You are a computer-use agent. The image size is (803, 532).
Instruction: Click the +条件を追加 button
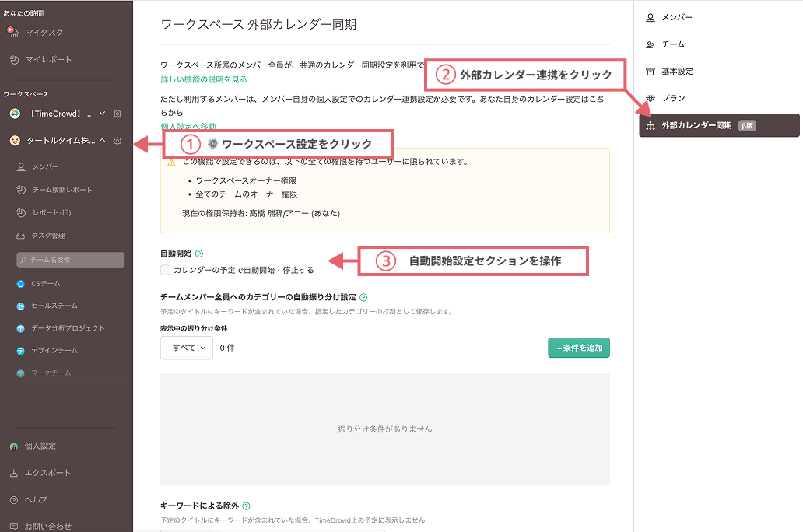tap(578, 348)
